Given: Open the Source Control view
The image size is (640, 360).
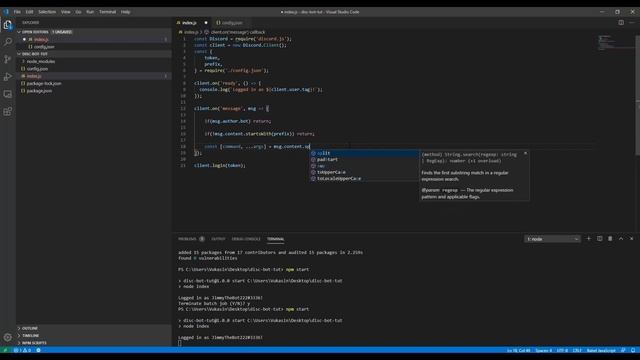Looking at the screenshot, I should (8, 59).
